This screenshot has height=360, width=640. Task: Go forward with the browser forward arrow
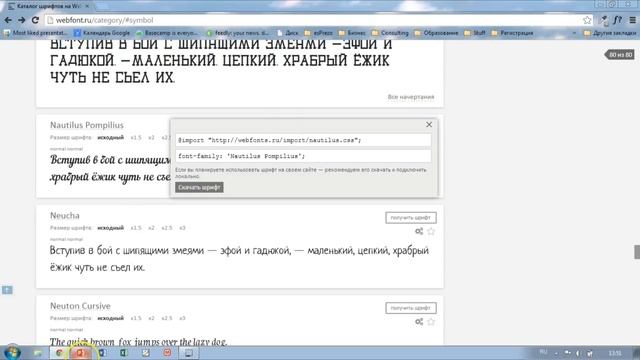coord(22,20)
